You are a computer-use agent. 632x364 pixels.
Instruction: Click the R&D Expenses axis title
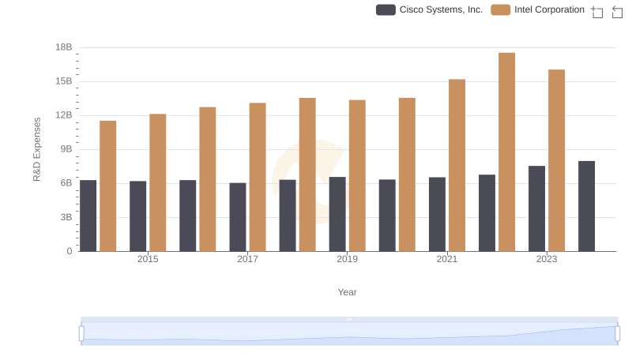[x=36, y=149]
